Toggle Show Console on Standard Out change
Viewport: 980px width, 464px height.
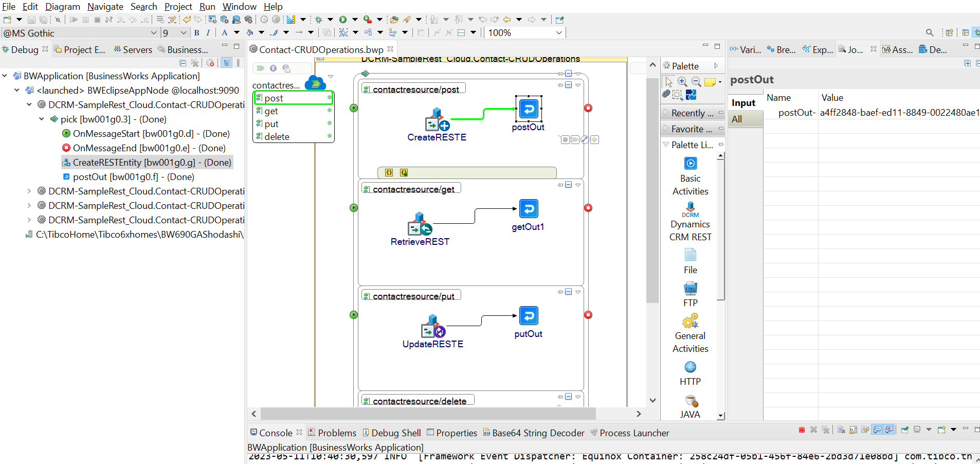coord(877,430)
